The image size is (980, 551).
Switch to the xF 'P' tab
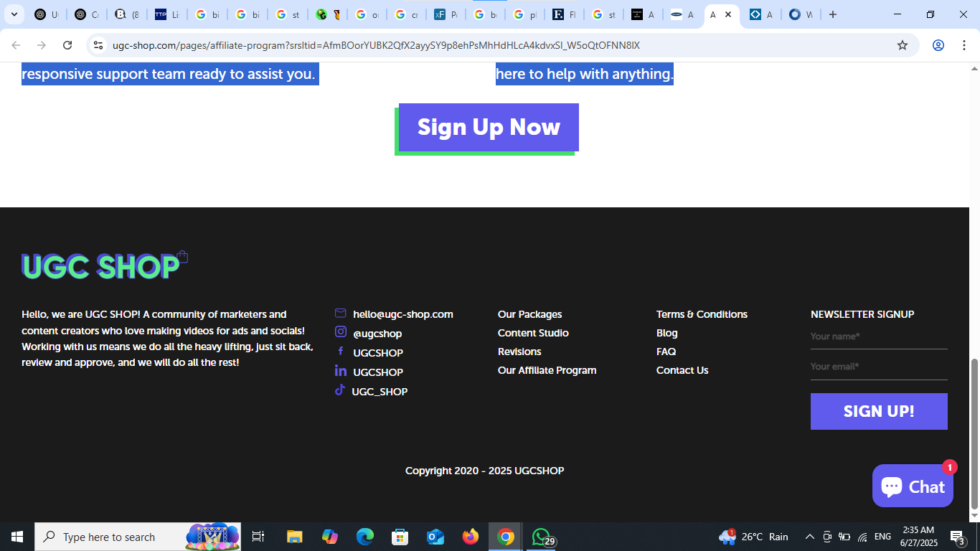pos(446,14)
